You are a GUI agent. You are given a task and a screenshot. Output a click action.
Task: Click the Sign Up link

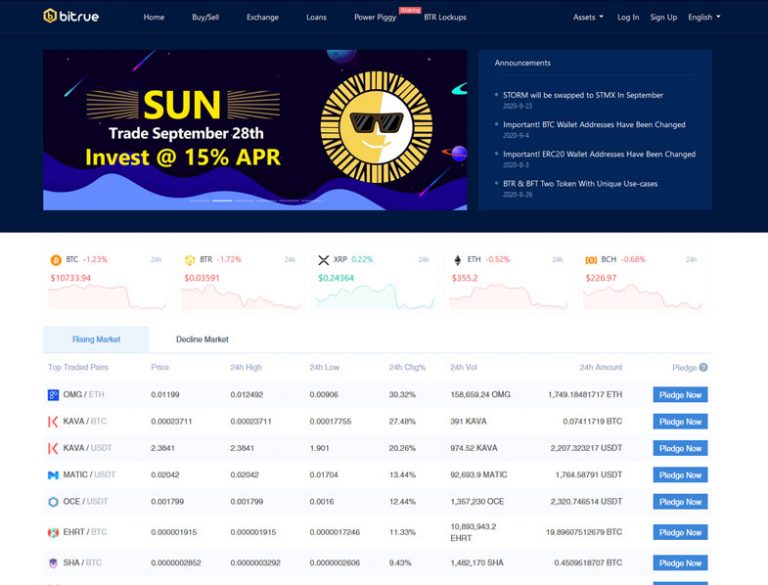tap(663, 17)
